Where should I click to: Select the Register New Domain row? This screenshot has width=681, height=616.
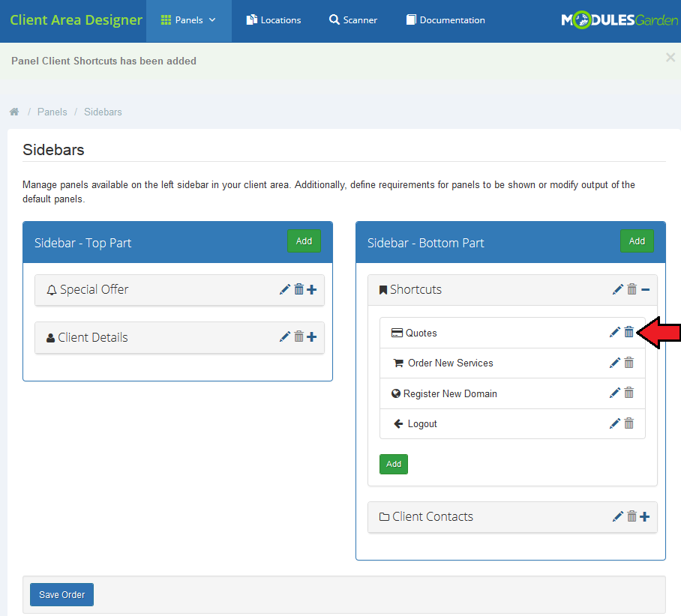tap(512, 393)
